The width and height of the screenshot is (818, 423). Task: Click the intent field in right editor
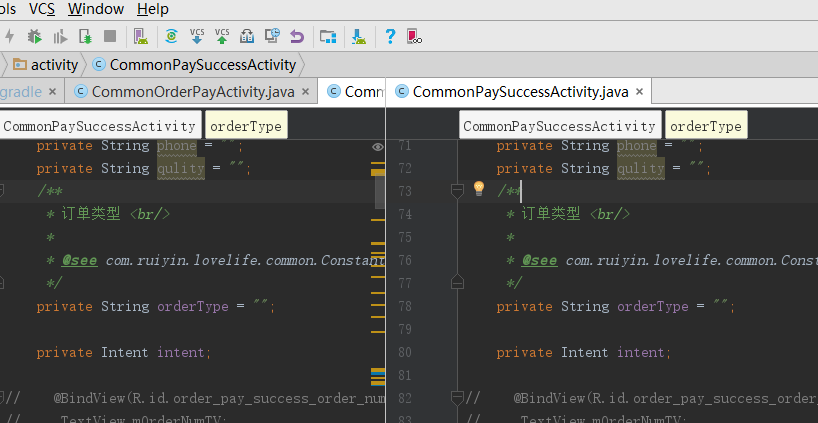tap(641, 352)
